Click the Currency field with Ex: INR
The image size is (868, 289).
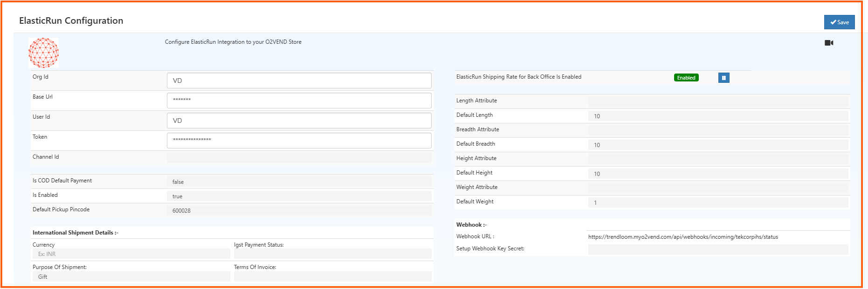[131, 254]
